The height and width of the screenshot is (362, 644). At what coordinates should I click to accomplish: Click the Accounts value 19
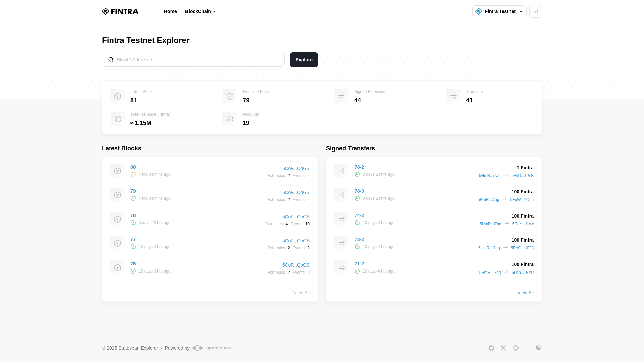coord(246,123)
